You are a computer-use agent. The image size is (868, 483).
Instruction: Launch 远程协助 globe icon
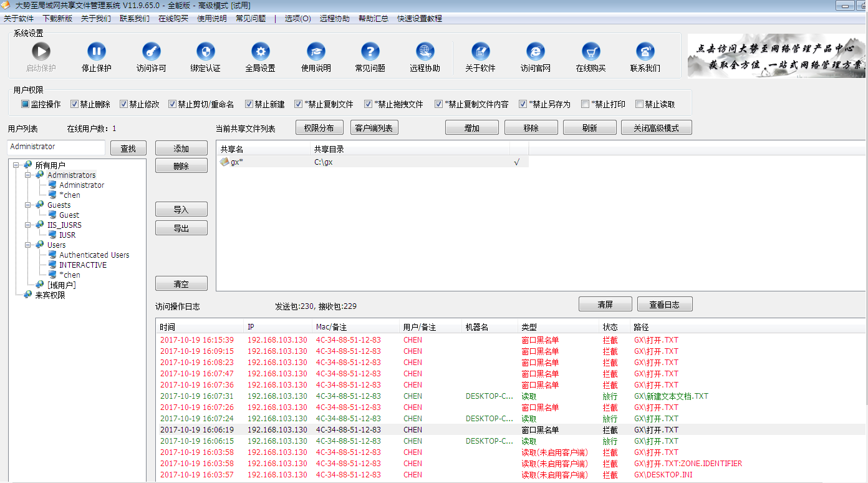pyautogui.click(x=425, y=52)
